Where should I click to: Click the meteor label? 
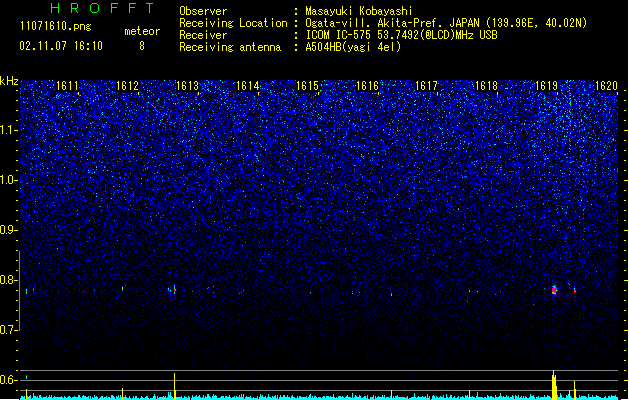coord(142,31)
